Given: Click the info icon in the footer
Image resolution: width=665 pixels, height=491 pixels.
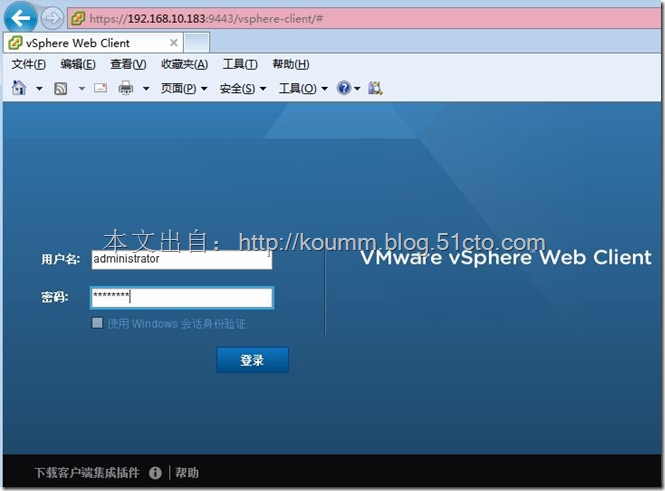Looking at the screenshot, I should (x=155, y=472).
